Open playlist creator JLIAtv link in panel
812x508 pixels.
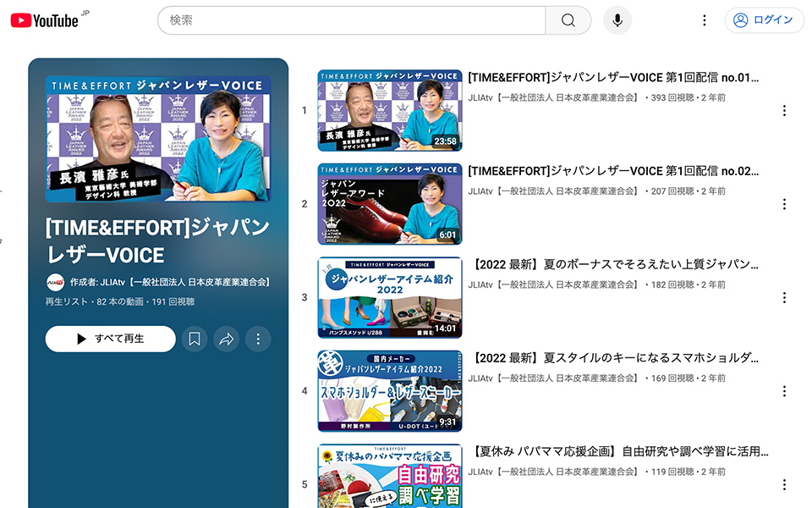click(x=170, y=283)
